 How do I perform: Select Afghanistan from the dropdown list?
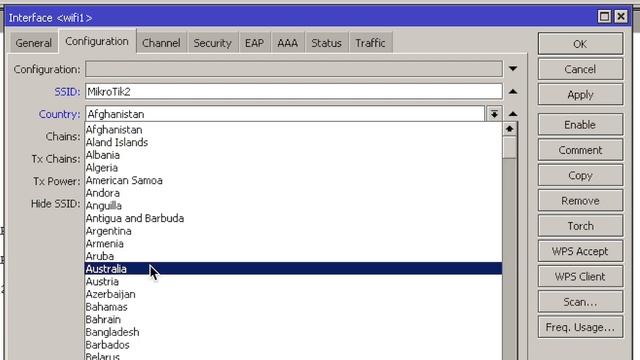coord(293,130)
